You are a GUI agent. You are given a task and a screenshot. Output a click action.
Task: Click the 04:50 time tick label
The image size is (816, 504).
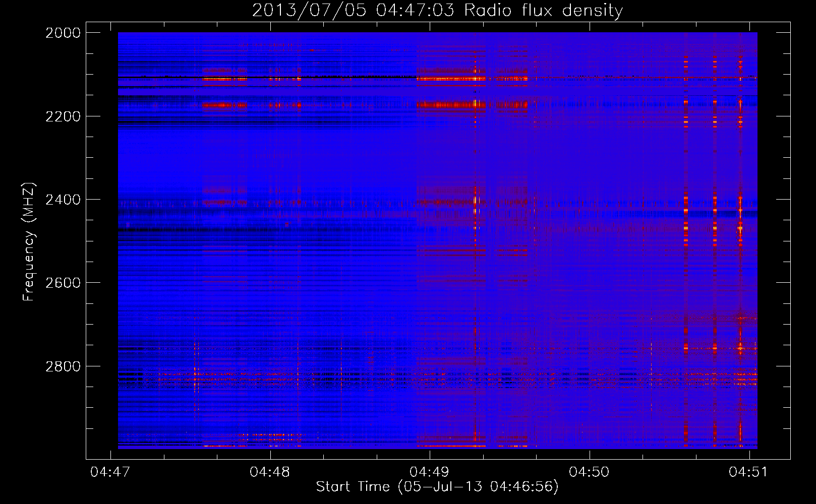(589, 472)
